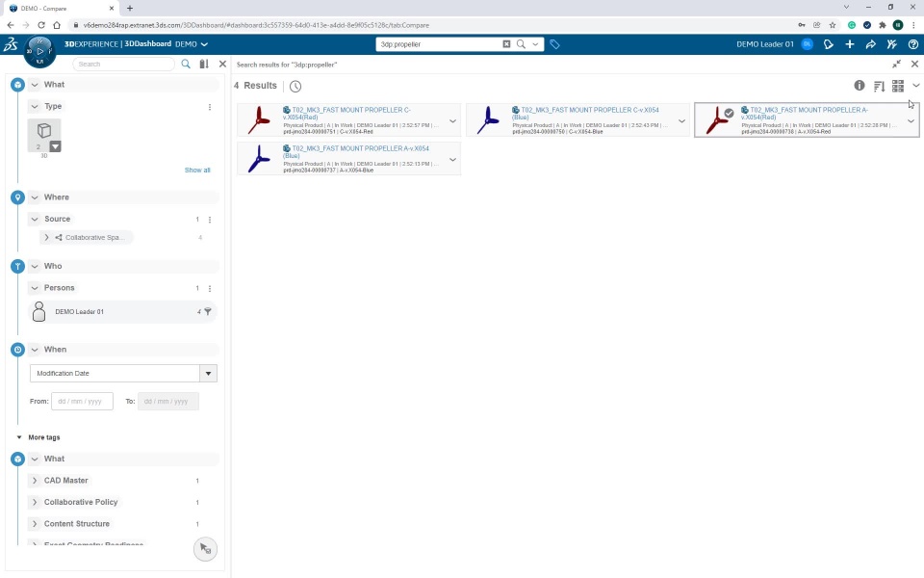This screenshot has width=924, height=578.
Task: Open the 3DEXPERIENCE compass
Action: [x=39, y=51]
